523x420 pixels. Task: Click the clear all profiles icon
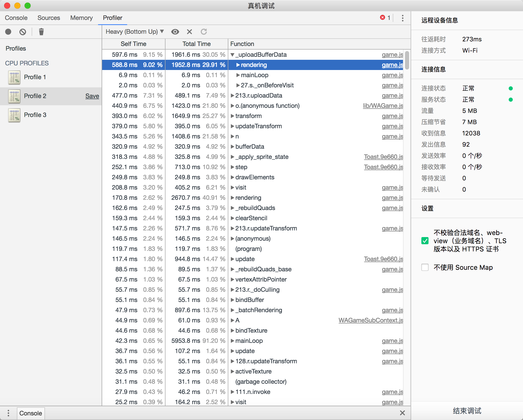click(x=23, y=32)
